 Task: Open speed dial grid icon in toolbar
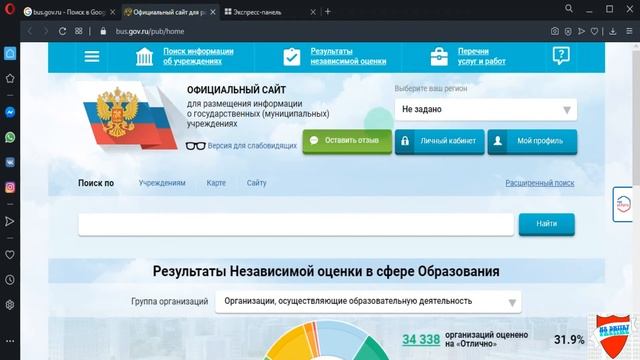[78, 31]
